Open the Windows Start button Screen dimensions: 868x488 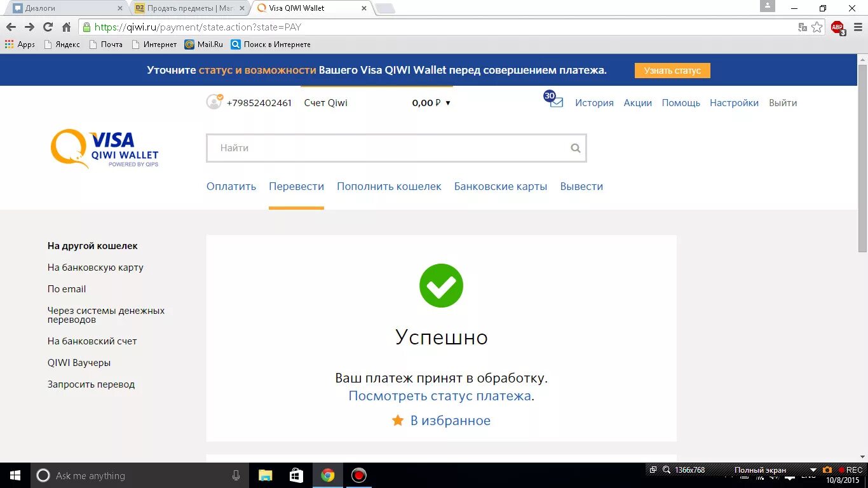(x=15, y=475)
